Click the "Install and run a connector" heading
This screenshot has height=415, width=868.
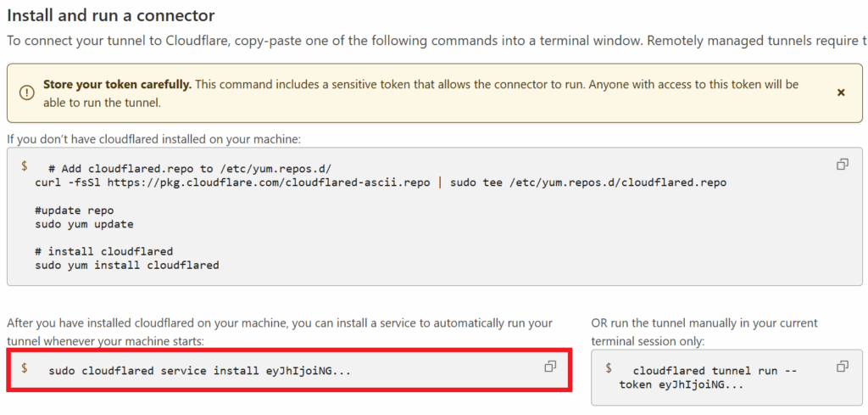tap(111, 15)
